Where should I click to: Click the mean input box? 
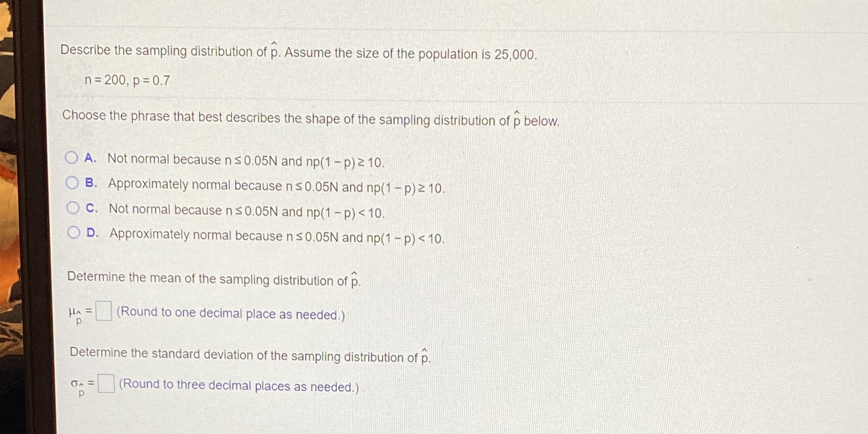(104, 311)
